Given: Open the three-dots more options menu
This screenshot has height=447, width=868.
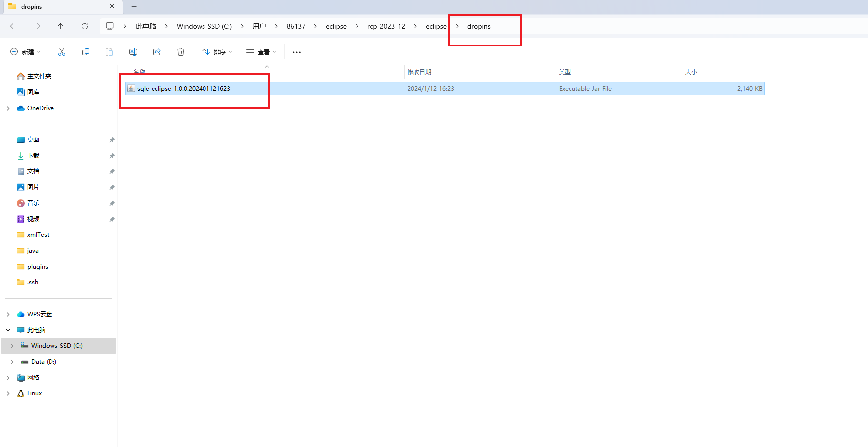Looking at the screenshot, I should click(x=297, y=52).
